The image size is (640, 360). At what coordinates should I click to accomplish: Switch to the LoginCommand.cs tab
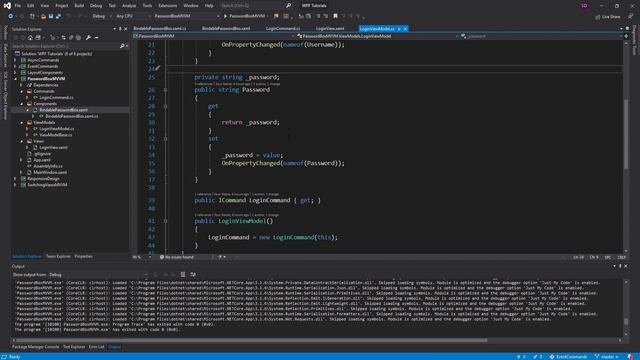click(x=283, y=29)
